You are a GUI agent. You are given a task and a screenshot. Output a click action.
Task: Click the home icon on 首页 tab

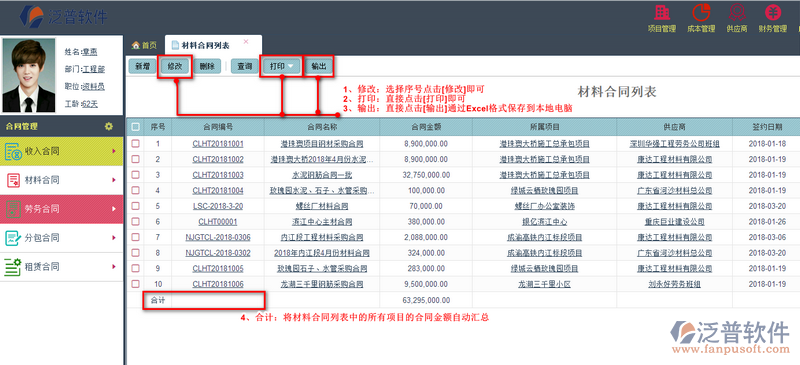pyautogui.click(x=136, y=45)
